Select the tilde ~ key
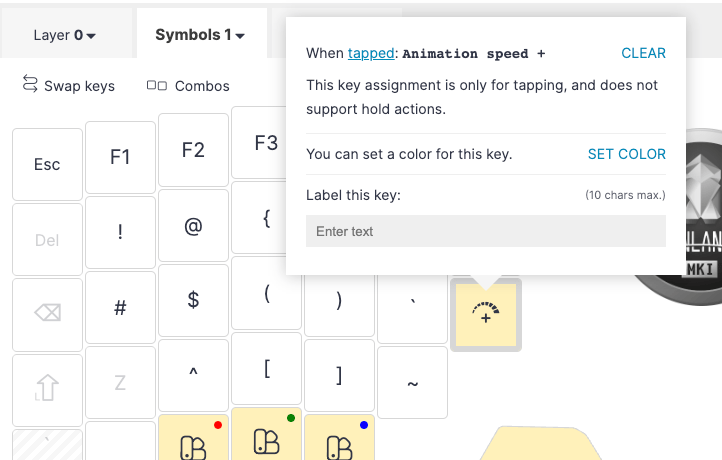Viewport: 722px width, 460px height. [413, 383]
